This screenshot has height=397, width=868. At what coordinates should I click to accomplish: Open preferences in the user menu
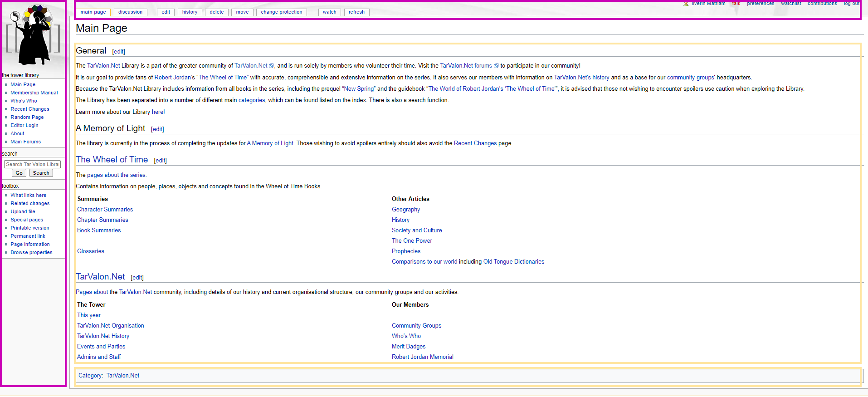point(761,4)
